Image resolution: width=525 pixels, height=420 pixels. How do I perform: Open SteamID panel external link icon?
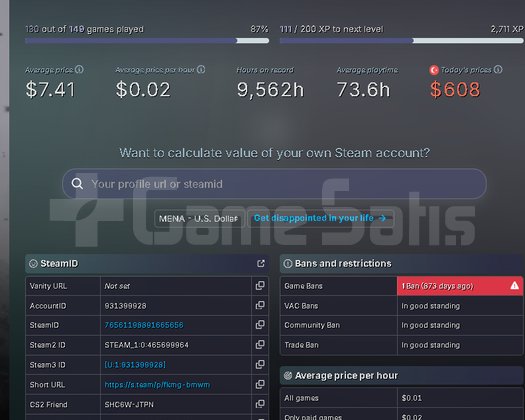pos(260,264)
